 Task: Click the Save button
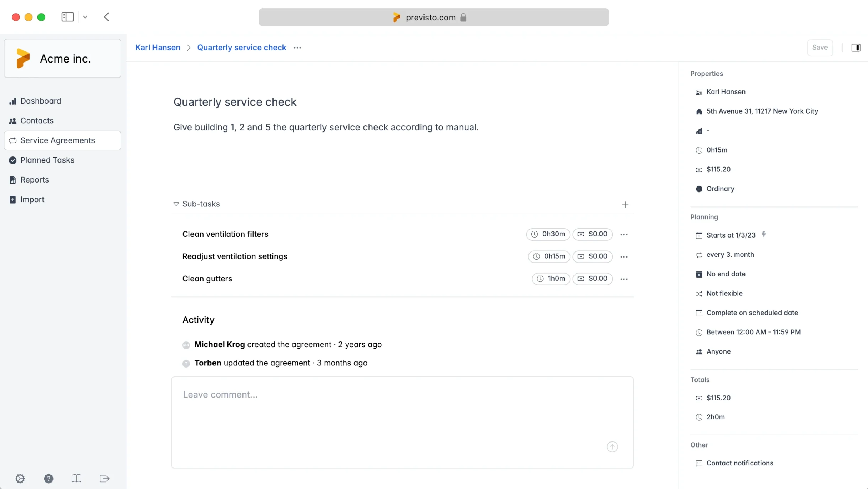coord(819,48)
